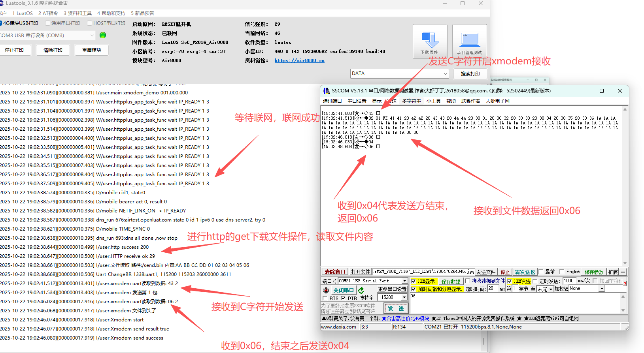Click the red question mark help icon
This screenshot has height=353, width=644.
coord(625,284)
